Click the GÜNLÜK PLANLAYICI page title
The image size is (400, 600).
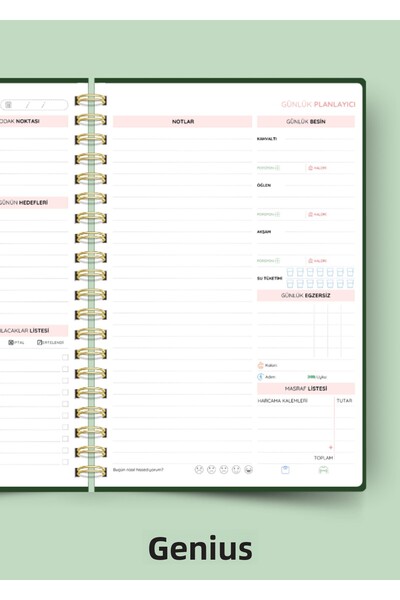coord(318,104)
